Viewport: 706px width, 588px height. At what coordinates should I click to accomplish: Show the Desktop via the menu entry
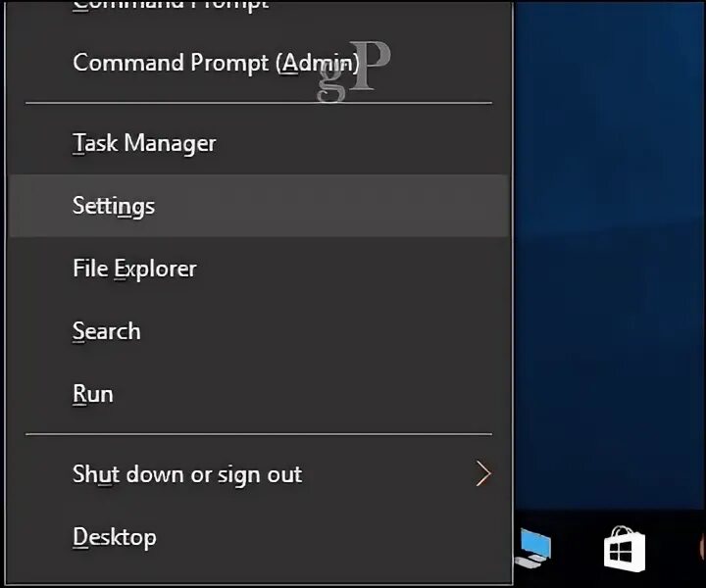click(x=114, y=537)
